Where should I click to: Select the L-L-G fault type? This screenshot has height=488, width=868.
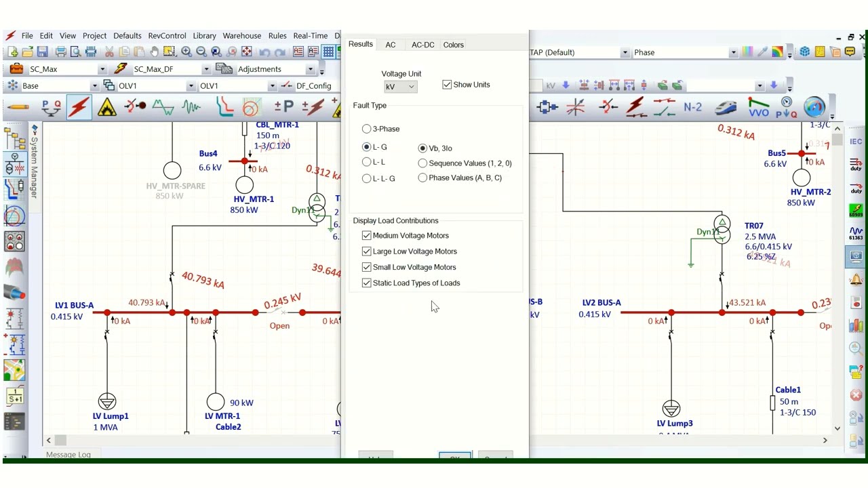point(367,178)
